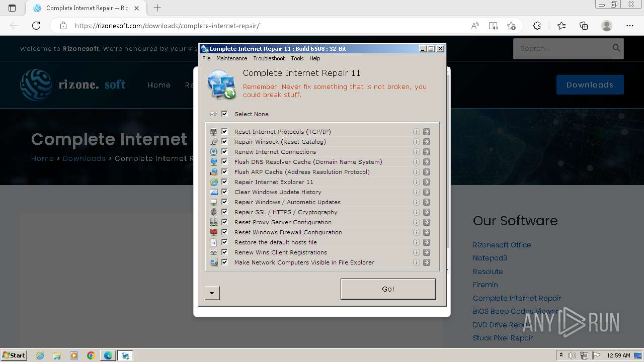Switch to the Complete Internet Repair browser tab
This screenshot has height=362, width=644.
tap(86, 8)
